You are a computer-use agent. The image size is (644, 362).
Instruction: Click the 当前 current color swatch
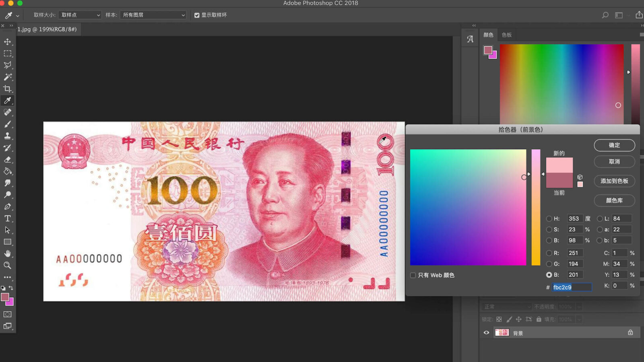click(559, 180)
